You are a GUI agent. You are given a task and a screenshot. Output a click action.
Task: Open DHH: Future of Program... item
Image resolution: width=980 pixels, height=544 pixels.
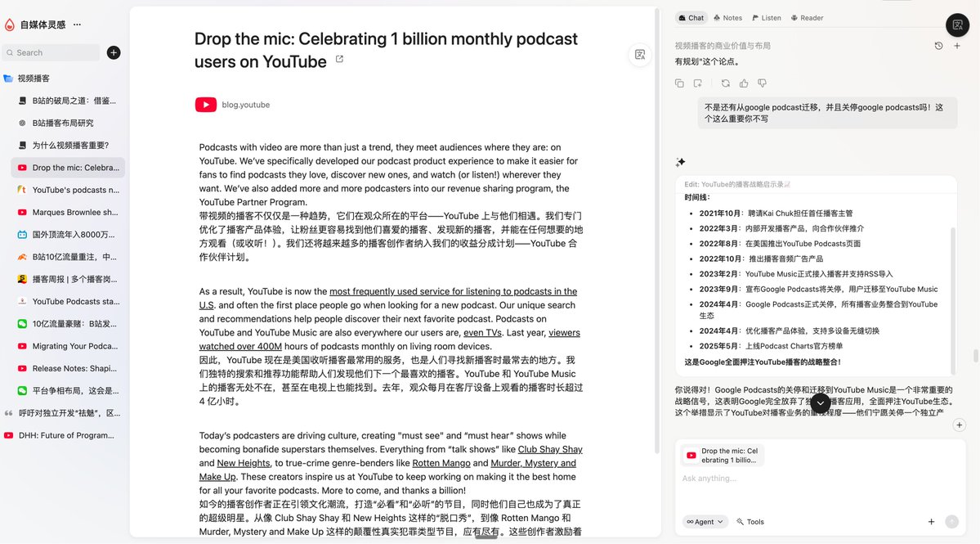[62, 435]
